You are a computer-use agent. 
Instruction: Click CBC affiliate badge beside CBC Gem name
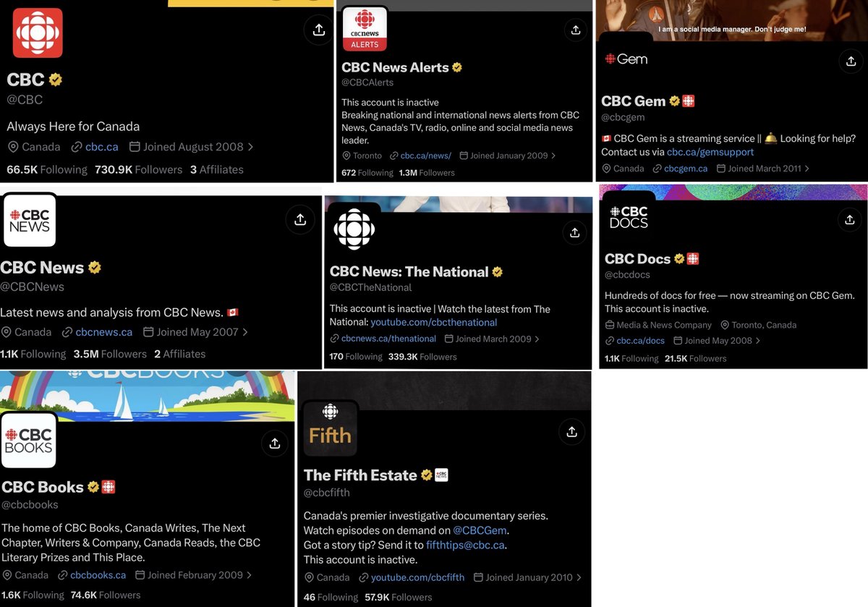coord(689,101)
